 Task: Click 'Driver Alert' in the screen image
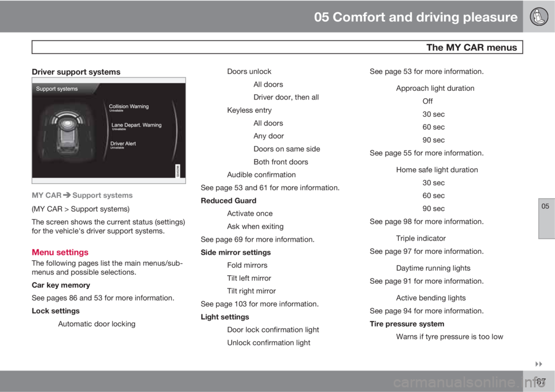tap(123, 143)
